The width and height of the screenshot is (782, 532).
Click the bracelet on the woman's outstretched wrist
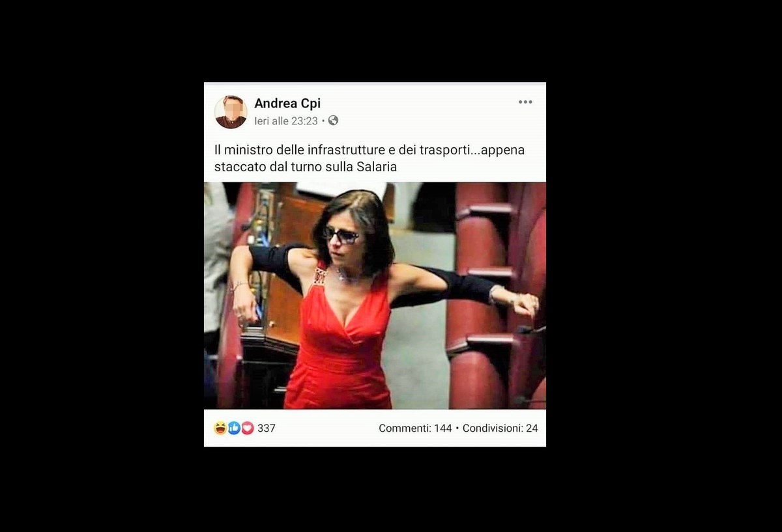pyautogui.click(x=497, y=294)
